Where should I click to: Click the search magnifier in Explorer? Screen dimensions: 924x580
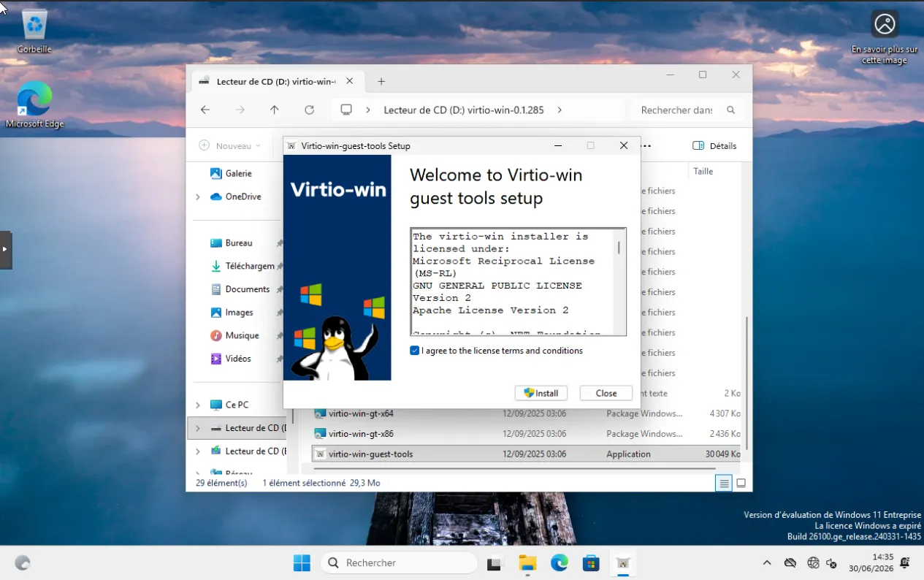click(731, 110)
